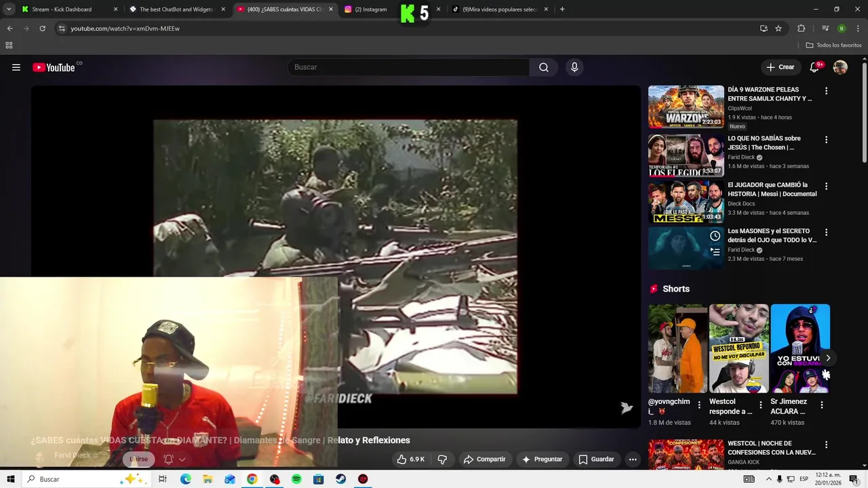Open El JUGADOR que CAMBIÓ la HISTORIA title
868x488 pixels.
click(772, 189)
